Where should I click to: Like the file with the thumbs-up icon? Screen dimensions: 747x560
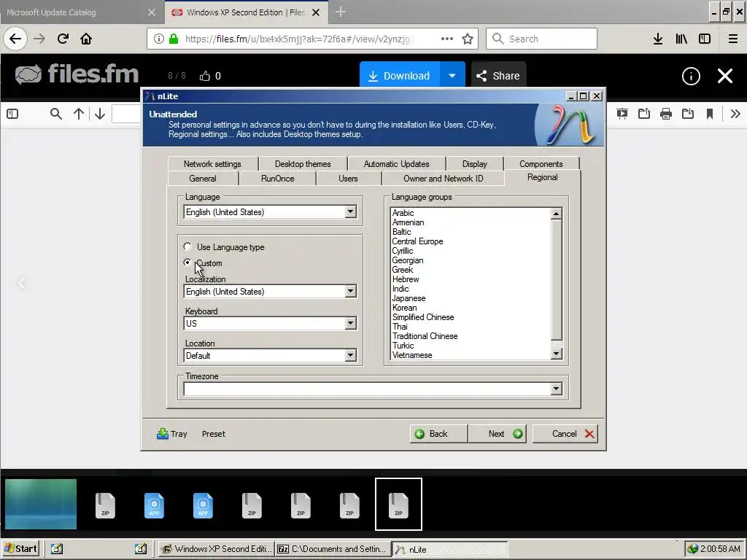pos(205,76)
